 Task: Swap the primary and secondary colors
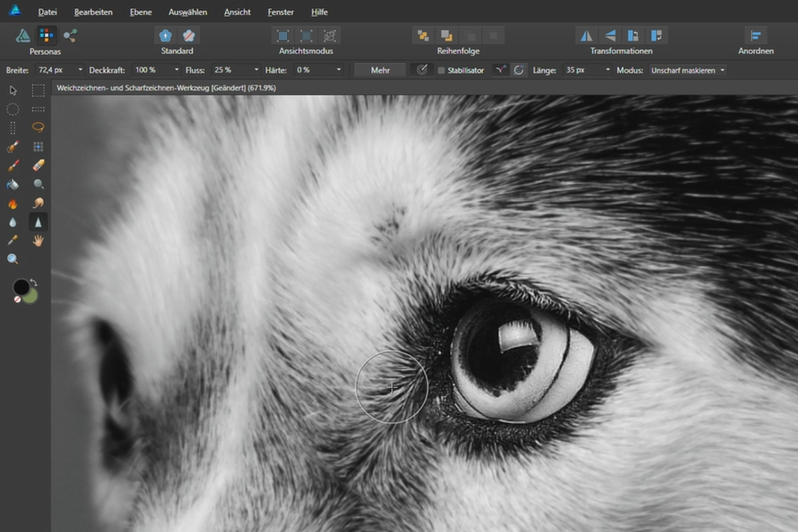click(33, 283)
